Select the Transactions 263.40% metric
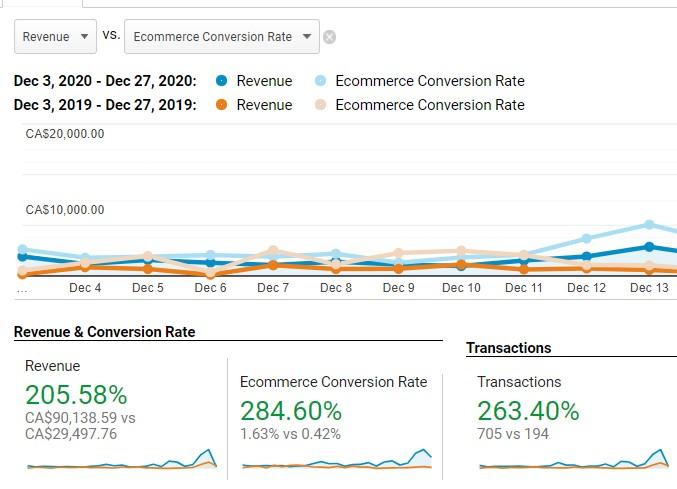The height and width of the screenshot is (489, 677). 528,411
